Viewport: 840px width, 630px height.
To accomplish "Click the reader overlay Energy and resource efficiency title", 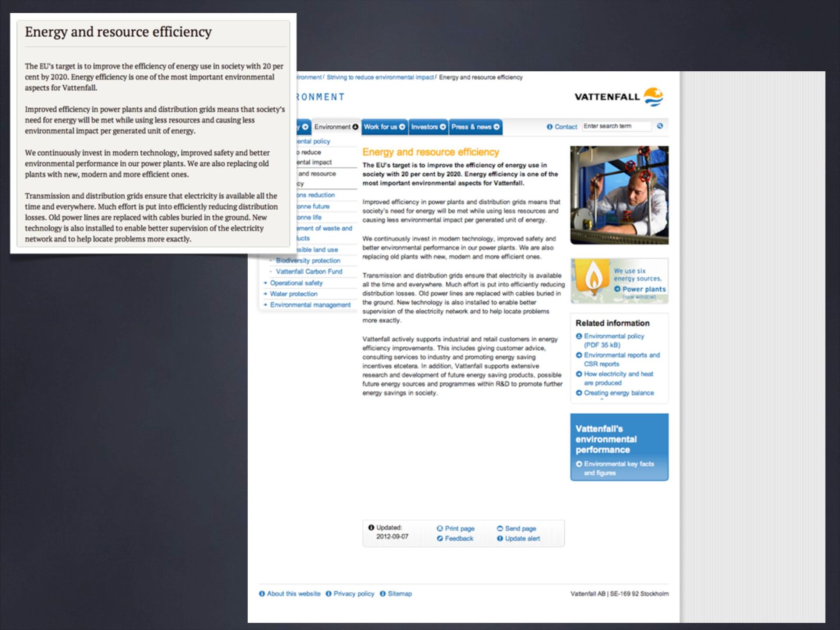I will tap(118, 32).
